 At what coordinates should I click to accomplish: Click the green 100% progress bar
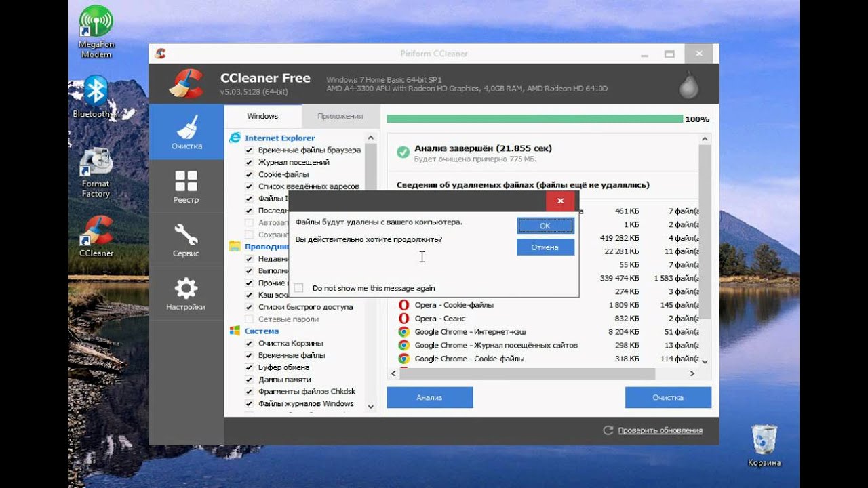[535, 119]
